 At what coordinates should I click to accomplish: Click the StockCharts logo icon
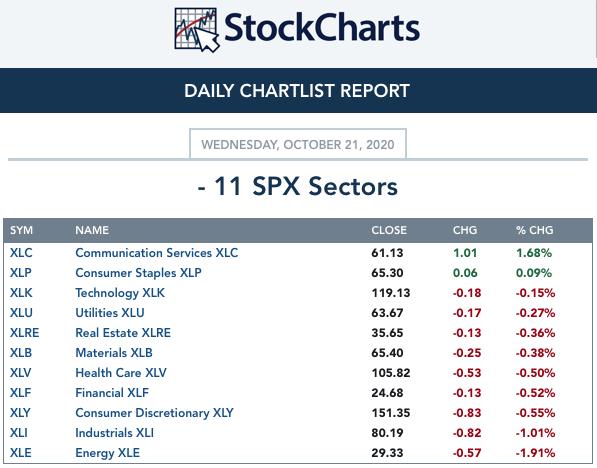coord(197,30)
